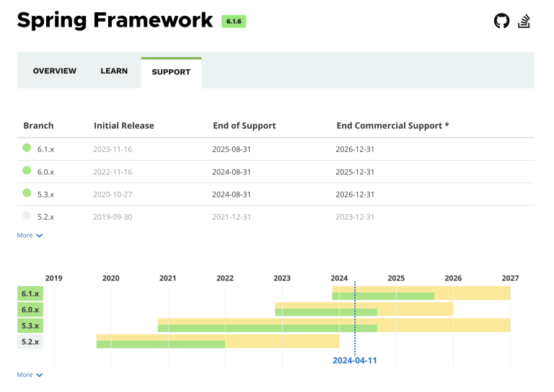
Task: Click the 6.1.x green support bar
Action: (383, 296)
